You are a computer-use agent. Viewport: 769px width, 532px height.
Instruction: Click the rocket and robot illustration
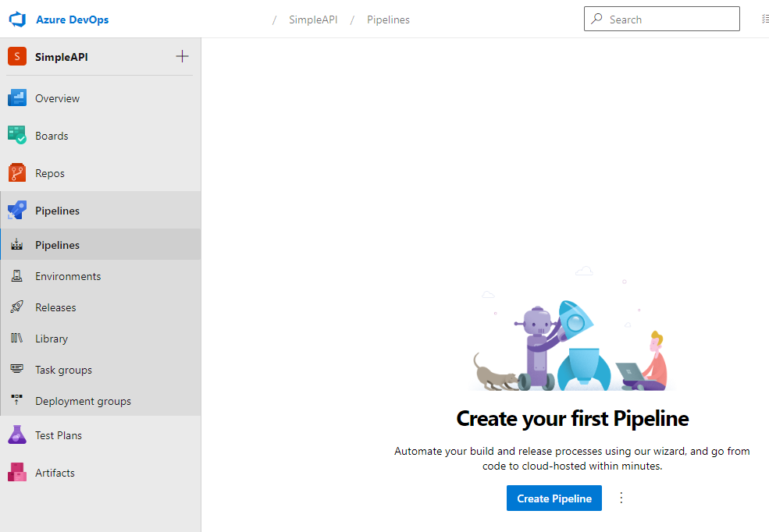[x=571, y=329]
